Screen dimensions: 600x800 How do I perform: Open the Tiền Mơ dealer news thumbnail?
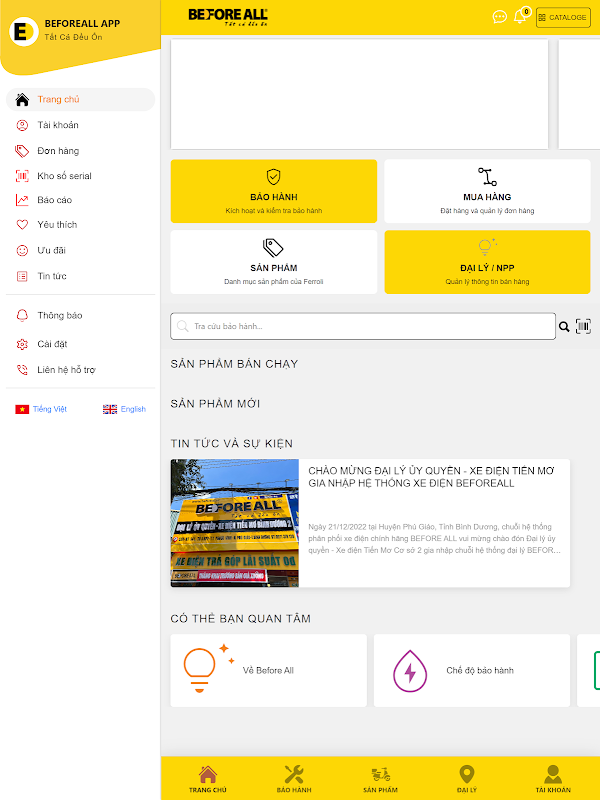point(235,523)
